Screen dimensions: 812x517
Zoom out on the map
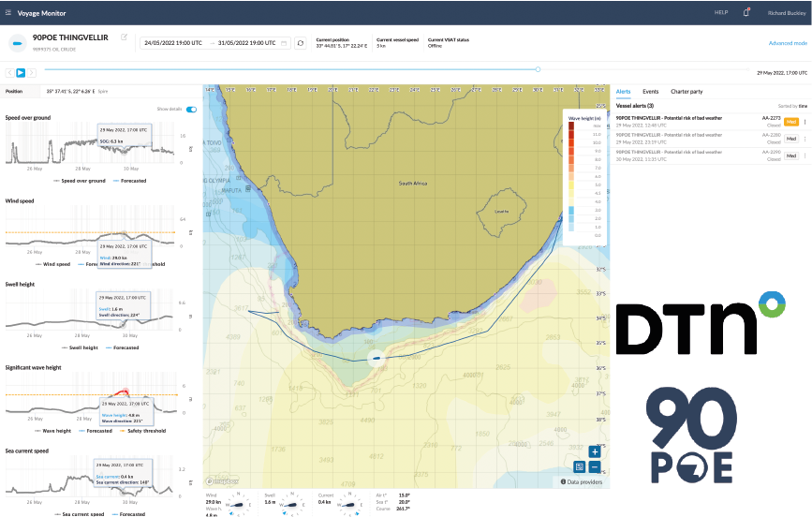(x=595, y=466)
